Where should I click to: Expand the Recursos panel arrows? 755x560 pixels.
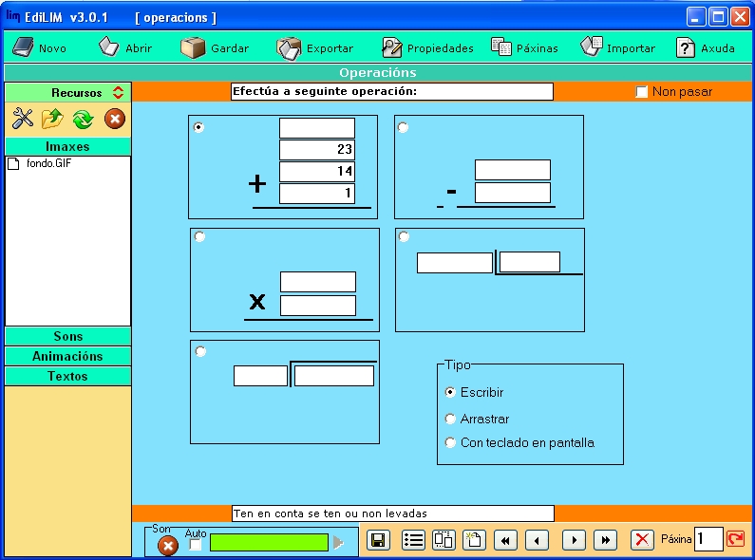[118, 92]
